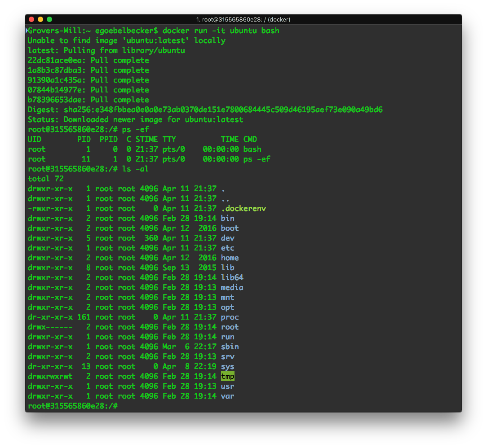Click 'latest: Pulling from library/ubuntu' line
Viewport: 487px width, 448px height.
106,51
